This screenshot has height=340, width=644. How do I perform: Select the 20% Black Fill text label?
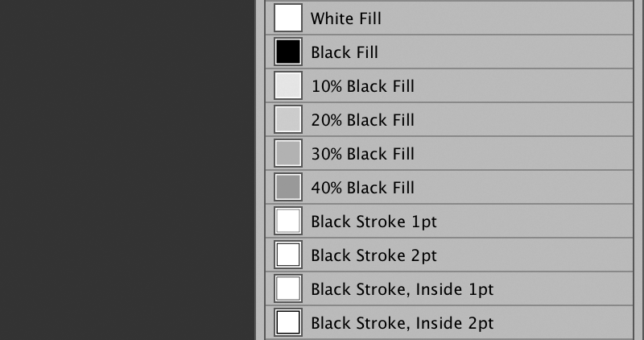363,119
